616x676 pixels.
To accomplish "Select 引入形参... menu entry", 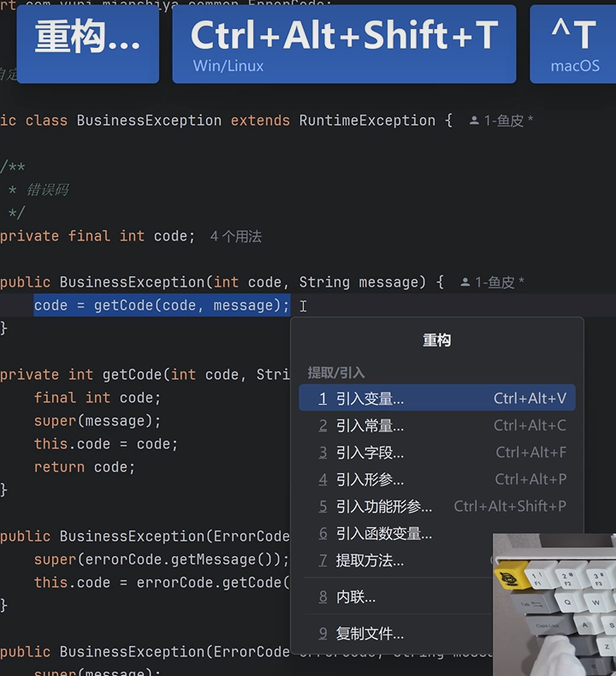I will (370, 480).
